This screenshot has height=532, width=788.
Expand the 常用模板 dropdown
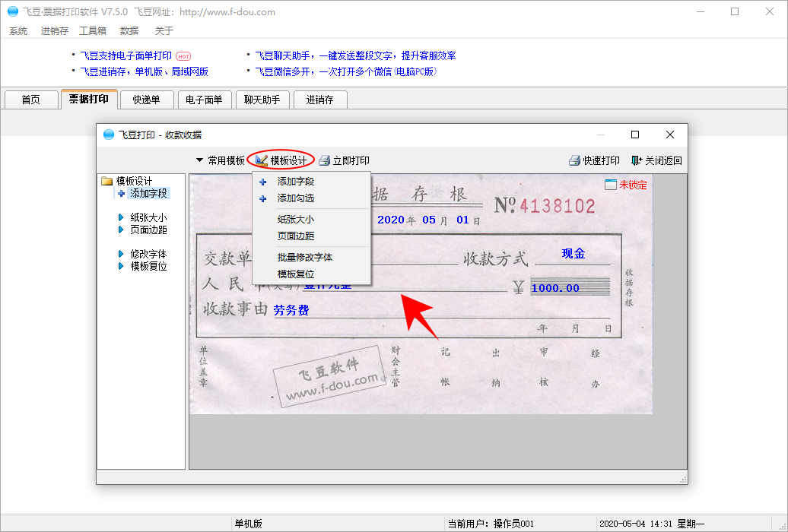(220, 160)
